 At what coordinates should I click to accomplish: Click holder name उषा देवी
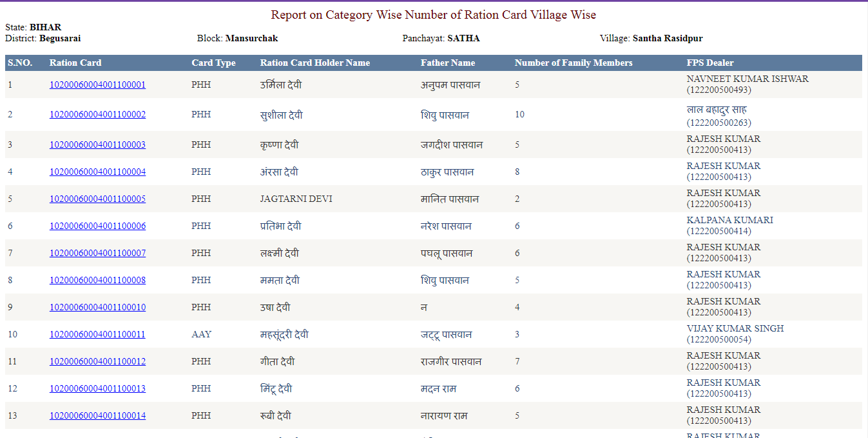pos(275,307)
